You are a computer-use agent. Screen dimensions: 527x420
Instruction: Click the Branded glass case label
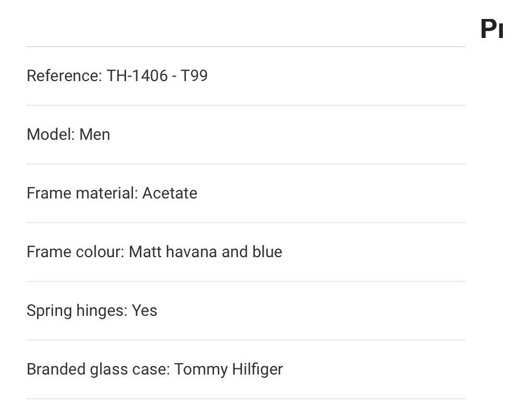coord(98,369)
